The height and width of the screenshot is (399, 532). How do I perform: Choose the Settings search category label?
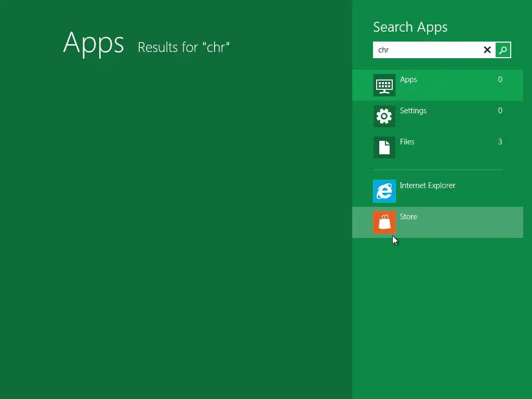click(413, 111)
